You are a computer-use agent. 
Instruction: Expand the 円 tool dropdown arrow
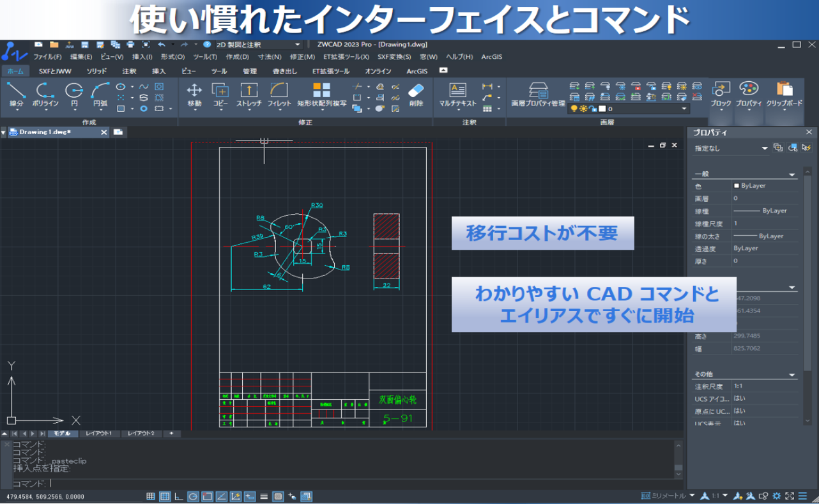[74, 110]
